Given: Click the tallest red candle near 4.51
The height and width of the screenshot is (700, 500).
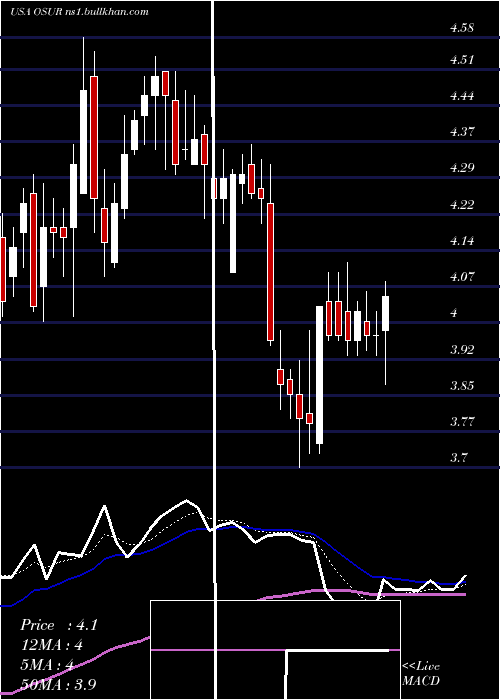Looking at the screenshot, I should click(x=94, y=138).
